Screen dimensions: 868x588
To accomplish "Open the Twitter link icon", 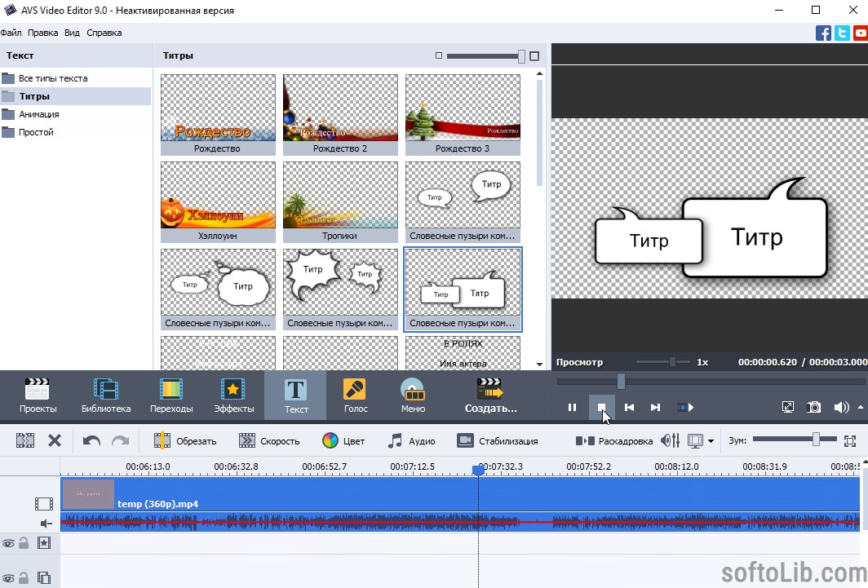I will 842,33.
